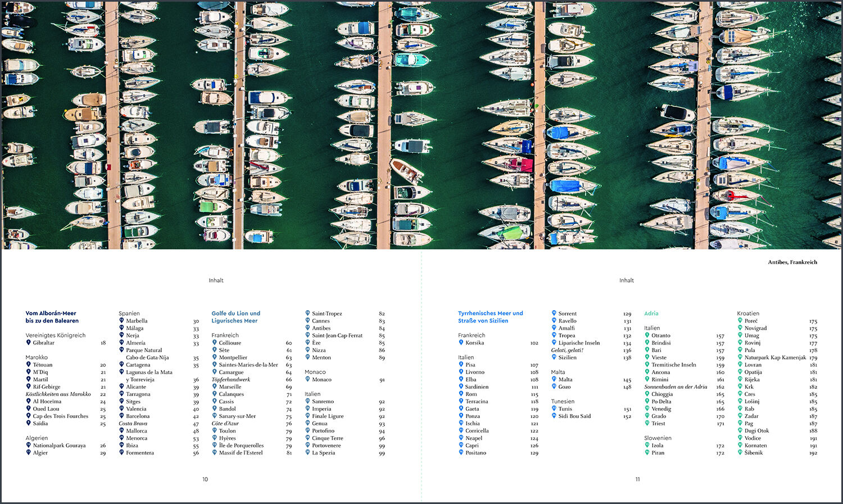Click the green 'Adria' chapter heading
Viewport: 843px width, 504px height.
pyautogui.click(x=651, y=314)
